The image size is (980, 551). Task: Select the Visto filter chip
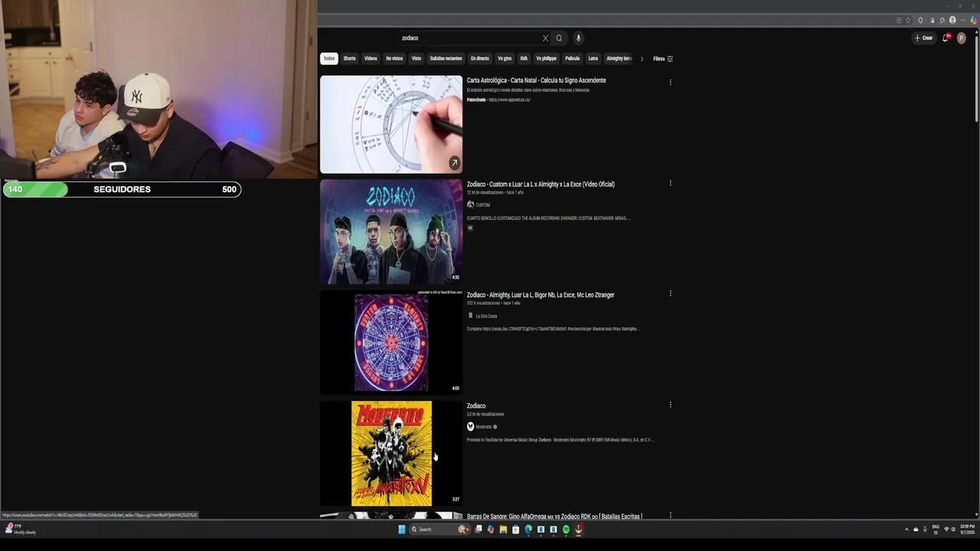pos(416,58)
